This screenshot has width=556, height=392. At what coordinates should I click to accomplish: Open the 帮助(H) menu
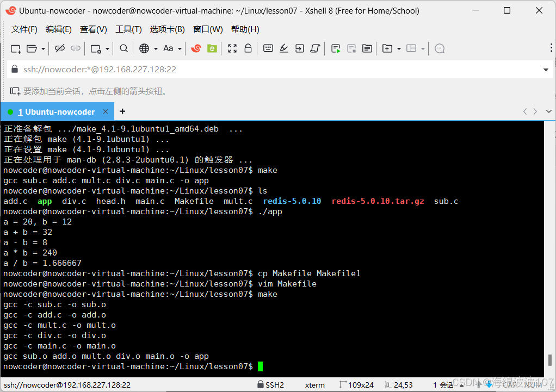[245, 29]
